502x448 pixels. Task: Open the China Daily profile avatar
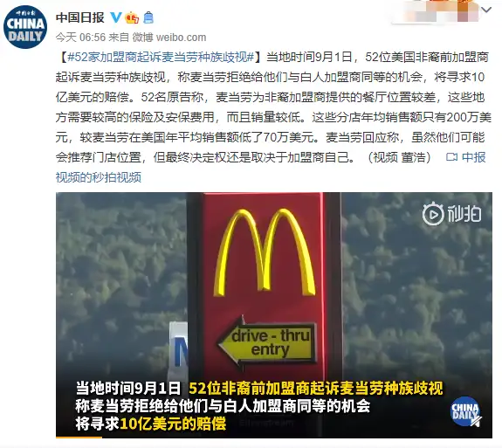[25, 28]
